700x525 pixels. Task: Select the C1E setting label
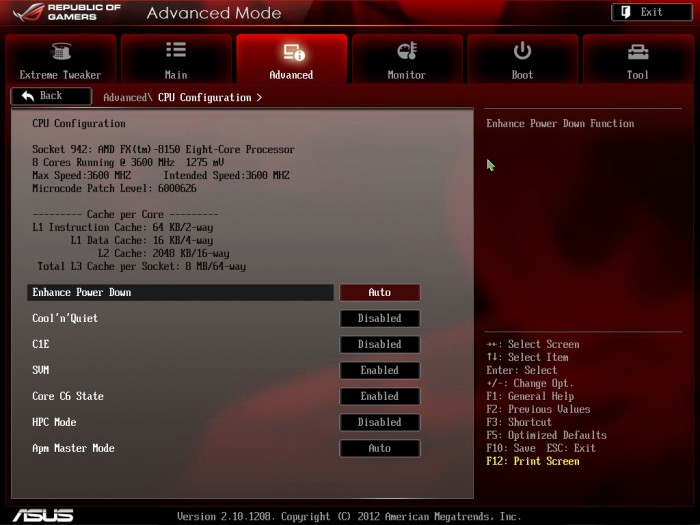tap(41, 344)
